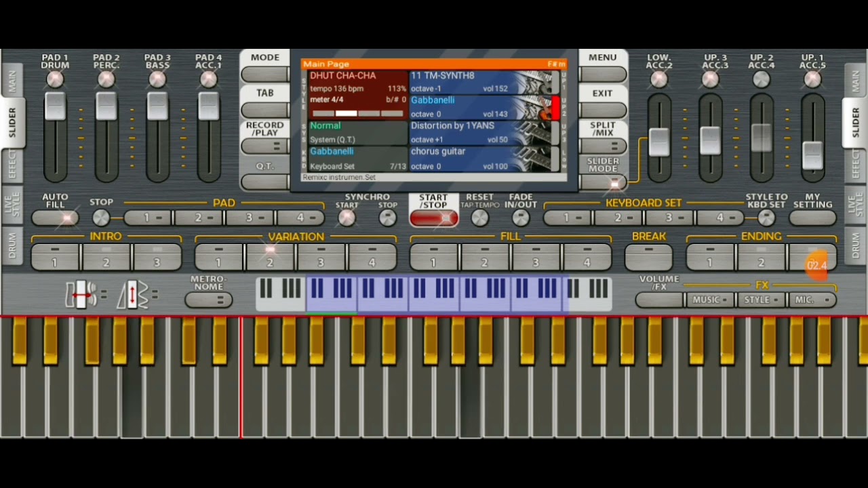Open the MENU button

603,74
